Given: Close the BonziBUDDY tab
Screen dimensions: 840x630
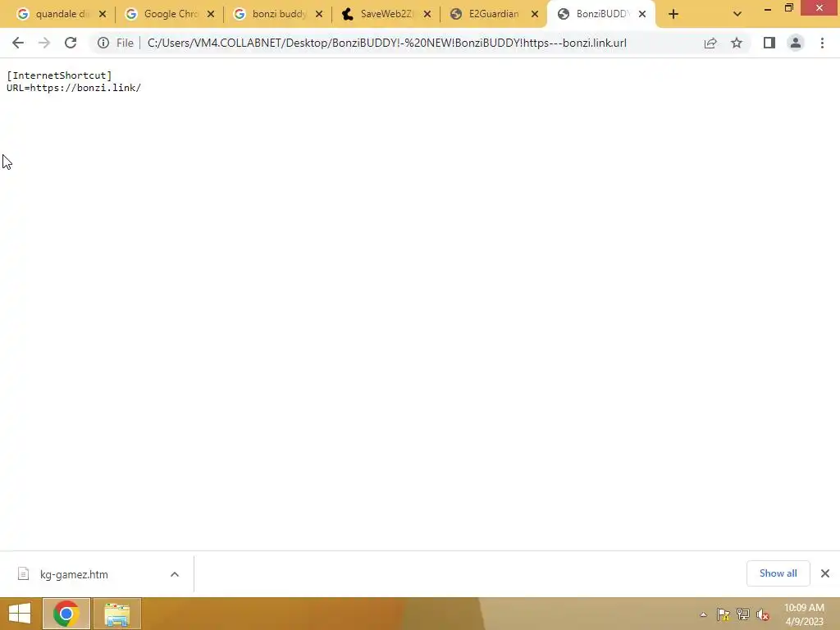Looking at the screenshot, I should 642,15.
